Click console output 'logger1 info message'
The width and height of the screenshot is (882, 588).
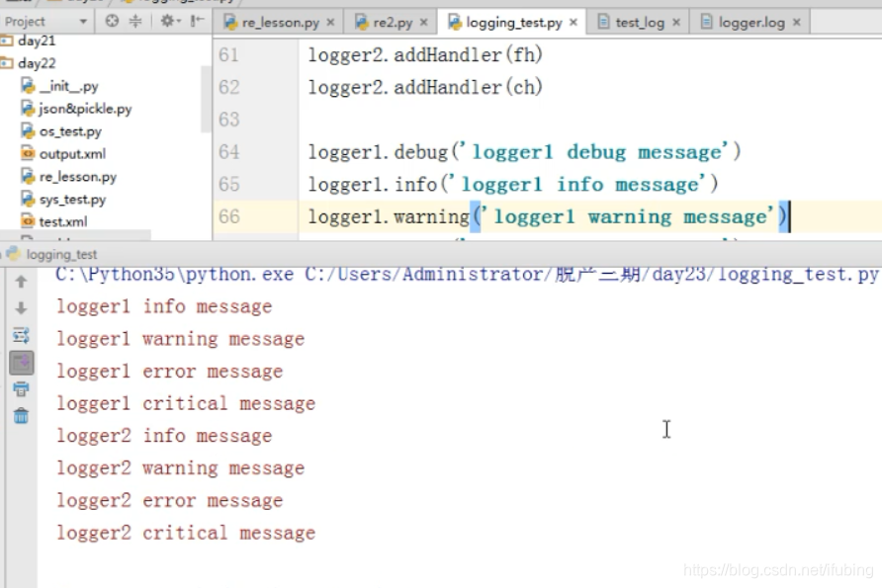[164, 306]
